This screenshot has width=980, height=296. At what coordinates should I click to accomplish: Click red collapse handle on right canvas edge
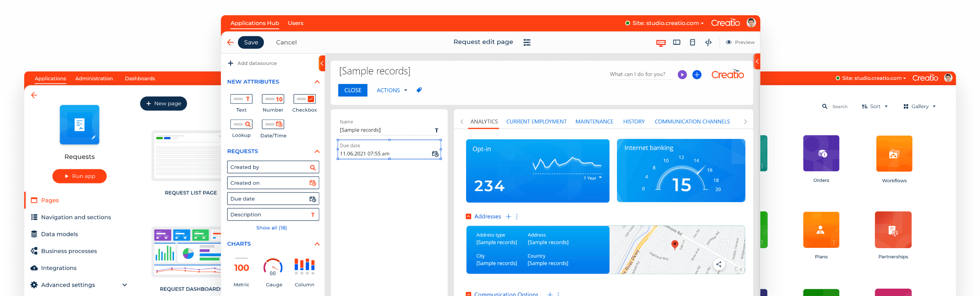point(757,61)
